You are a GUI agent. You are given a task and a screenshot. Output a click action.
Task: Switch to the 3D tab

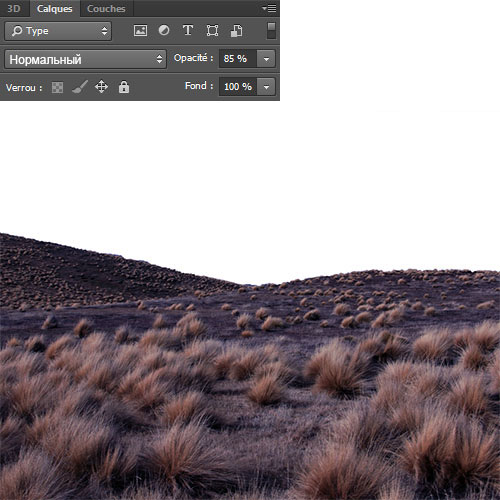point(14,8)
